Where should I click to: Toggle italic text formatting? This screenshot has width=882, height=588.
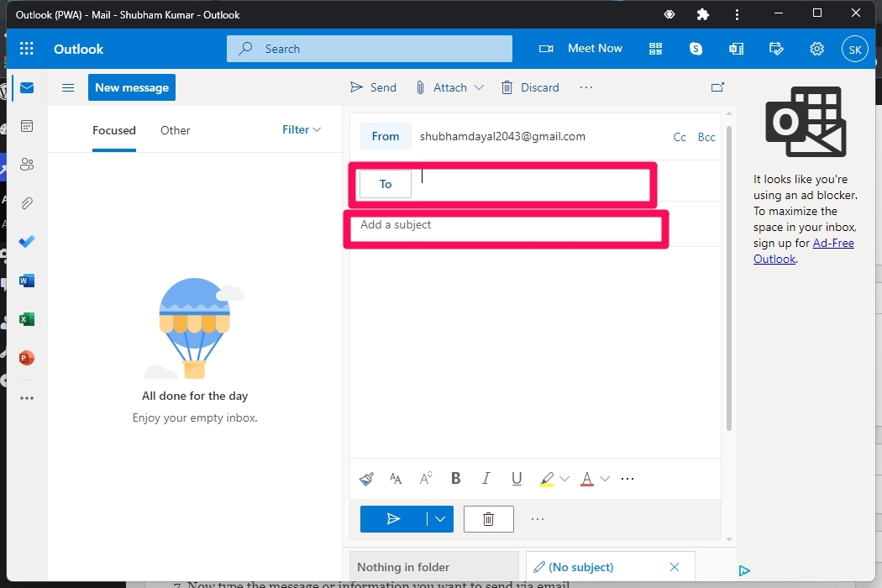pyautogui.click(x=486, y=479)
